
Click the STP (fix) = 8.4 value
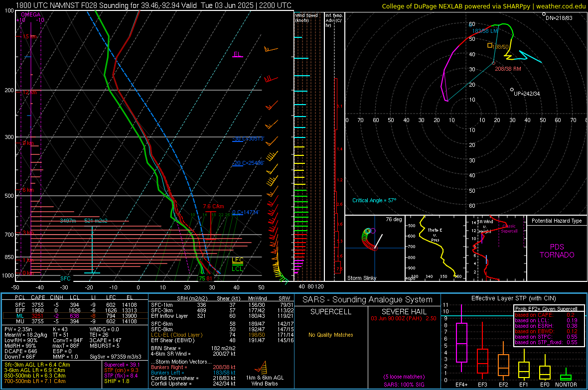121,376
